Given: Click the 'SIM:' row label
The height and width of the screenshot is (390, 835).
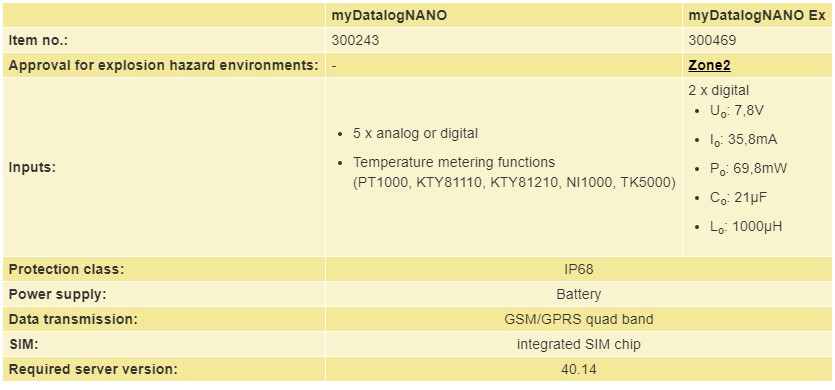Looking at the screenshot, I should click(x=23, y=344).
